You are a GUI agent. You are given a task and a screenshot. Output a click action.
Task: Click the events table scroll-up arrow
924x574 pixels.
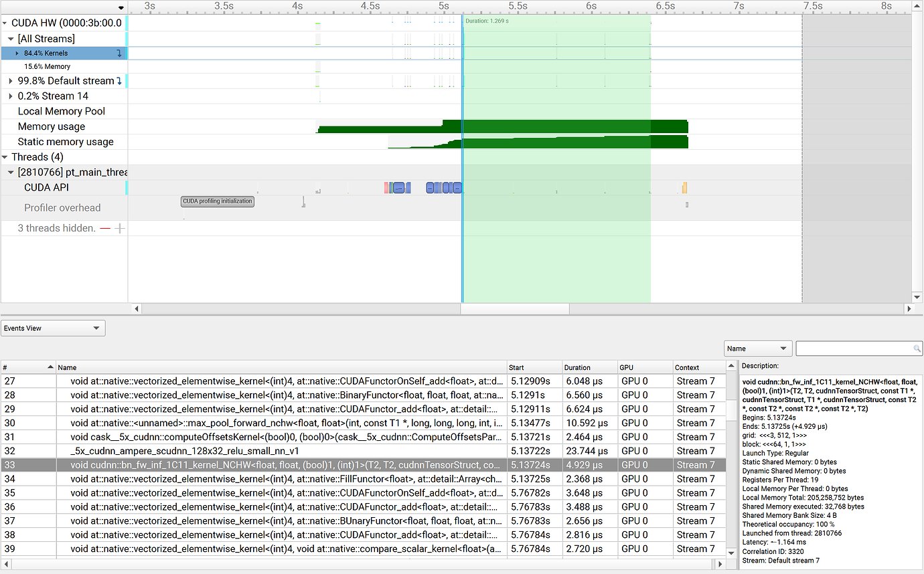tap(731, 367)
